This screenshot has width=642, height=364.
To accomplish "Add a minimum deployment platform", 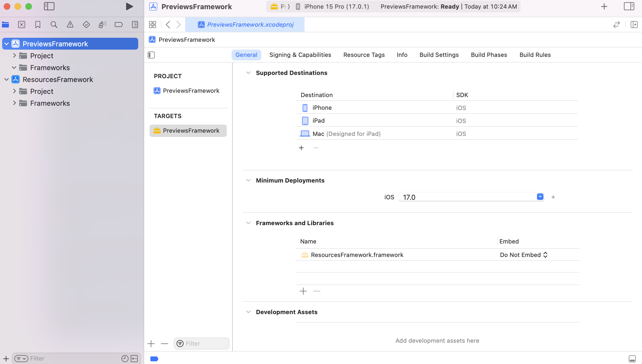I will pyautogui.click(x=553, y=197).
